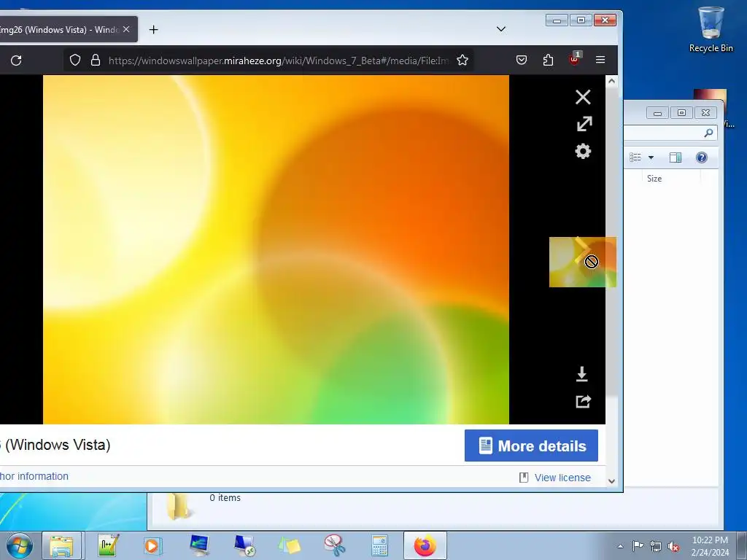
Task: Click the padlock site security icon
Action: click(96, 60)
